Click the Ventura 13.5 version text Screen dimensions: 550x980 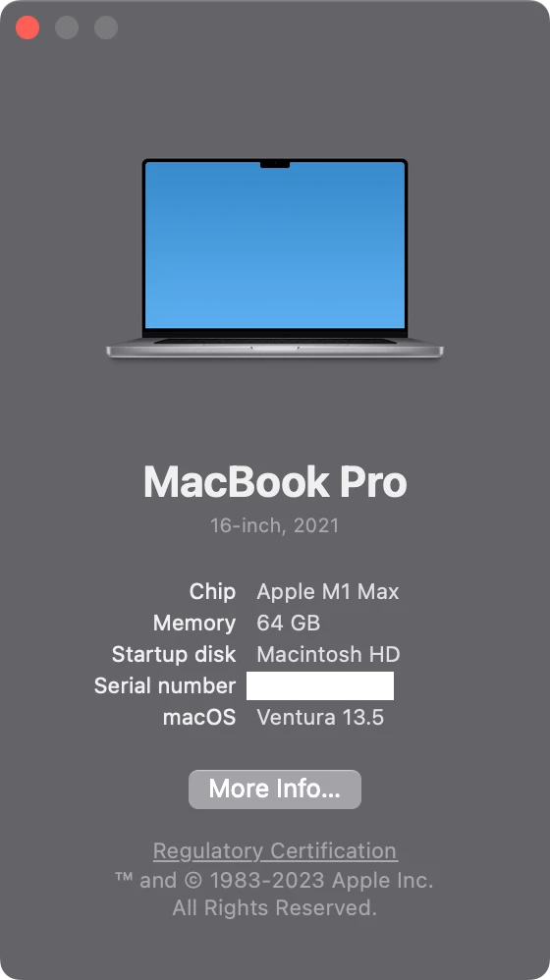[x=320, y=717]
